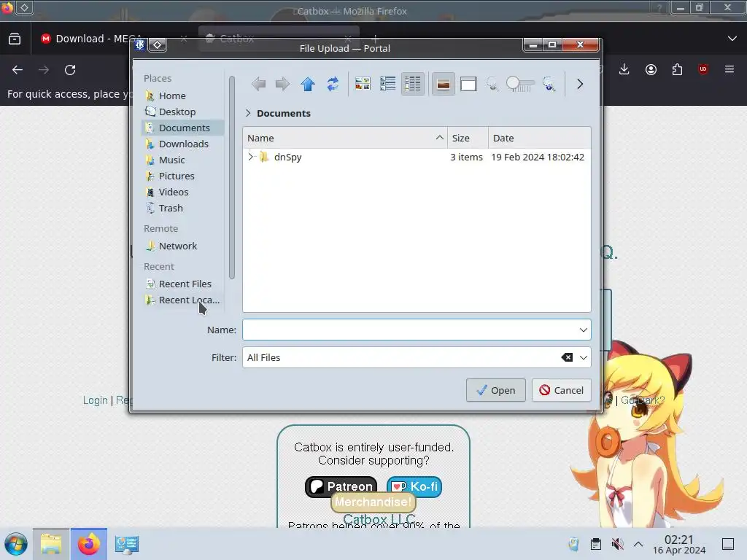Click the '3 items' size cell
This screenshot has width=747, height=560.
pos(466,157)
